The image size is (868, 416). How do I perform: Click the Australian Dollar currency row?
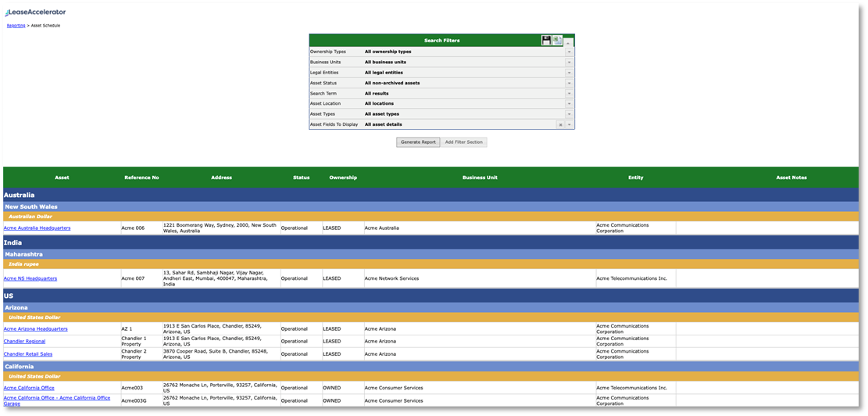(430, 216)
